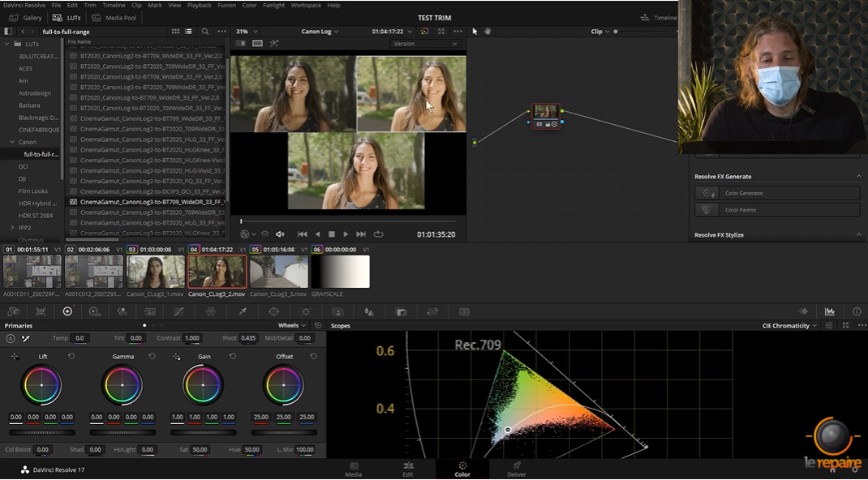This screenshot has width=868, height=480.
Task: Open the Fusion menu
Action: (x=226, y=5)
